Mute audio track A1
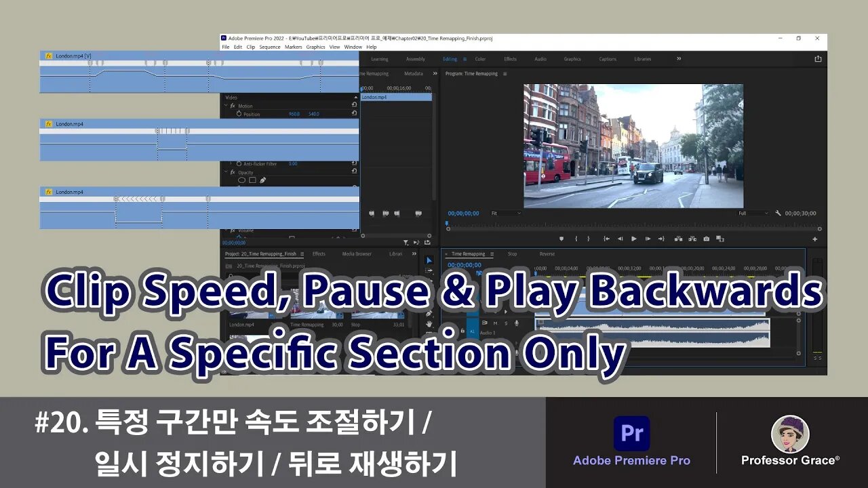This screenshot has width=868, height=488. [495, 323]
